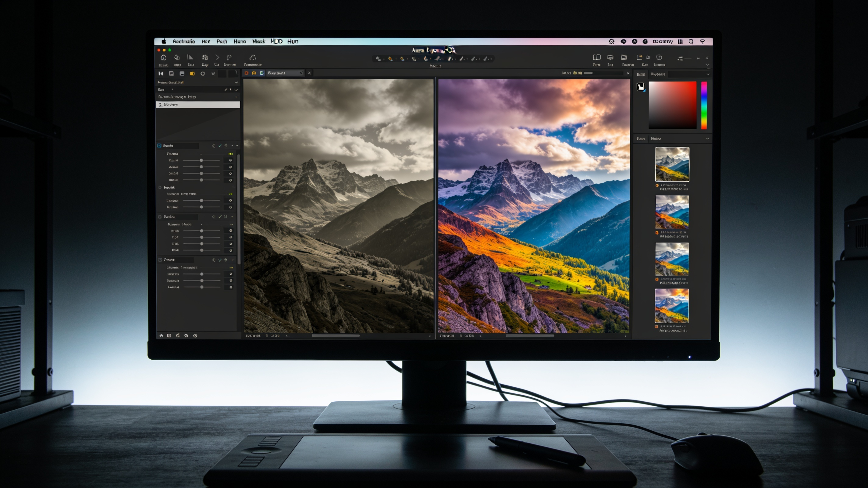Collapse the third left-panel row using its minus
The image size is (868, 488).
pyautogui.click(x=236, y=97)
